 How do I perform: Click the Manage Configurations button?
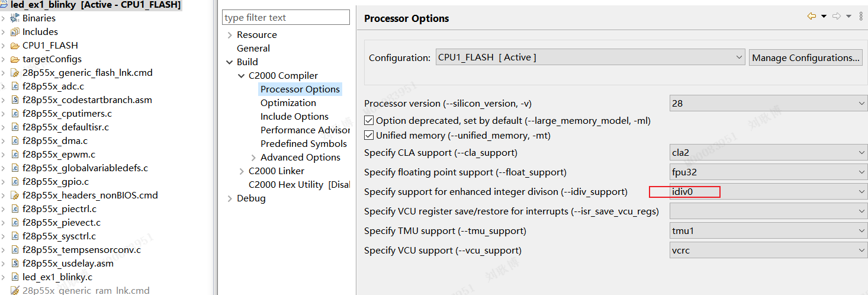806,57
